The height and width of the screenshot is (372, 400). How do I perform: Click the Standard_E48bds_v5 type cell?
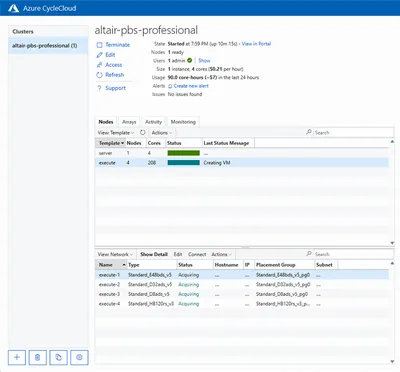click(x=150, y=275)
